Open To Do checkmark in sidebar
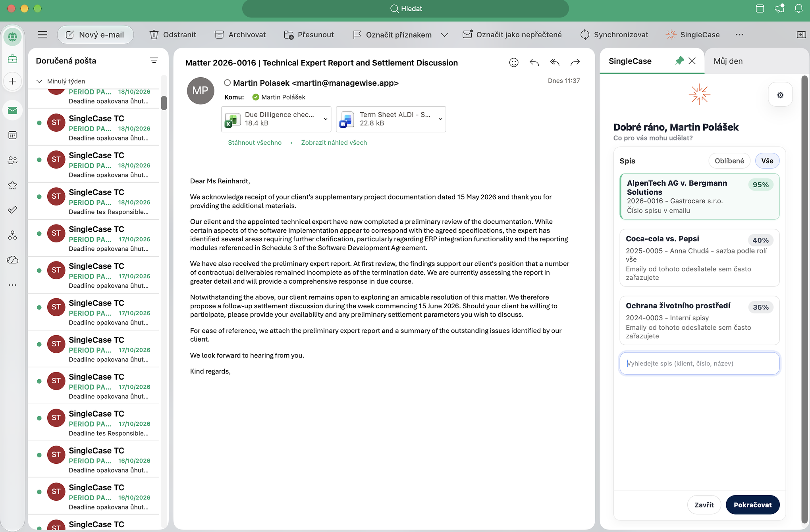Viewport: 810px width, 532px height. [x=13, y=210]
